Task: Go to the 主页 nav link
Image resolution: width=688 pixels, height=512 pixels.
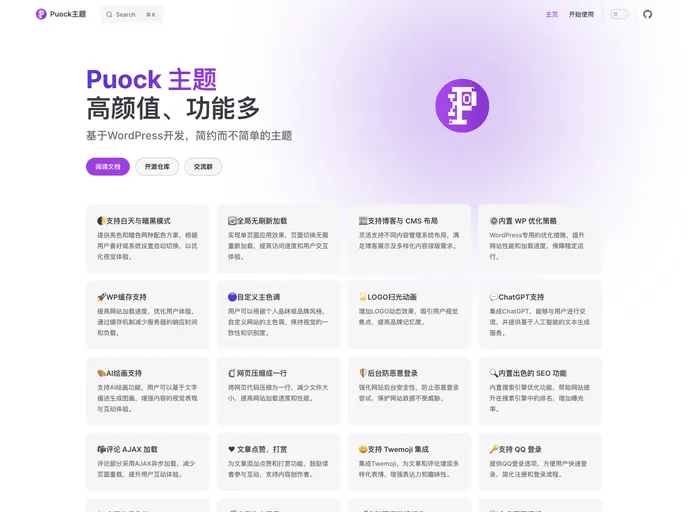Action: 552,14
